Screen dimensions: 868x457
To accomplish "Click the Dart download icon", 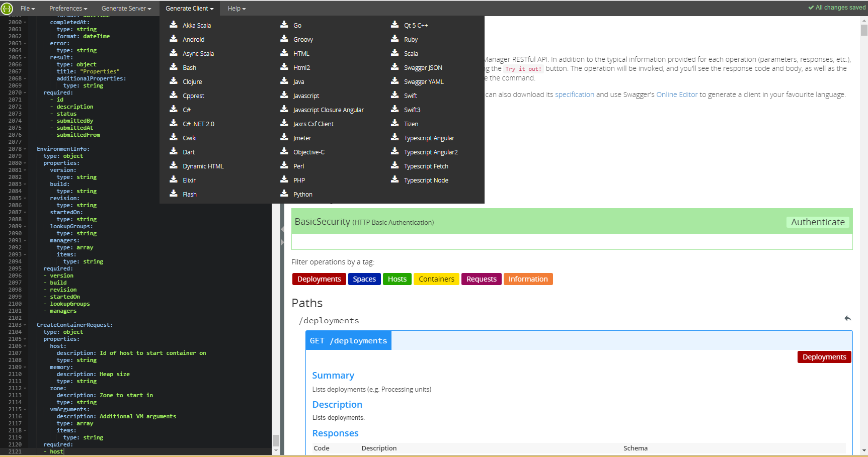I will coord(174,151).
